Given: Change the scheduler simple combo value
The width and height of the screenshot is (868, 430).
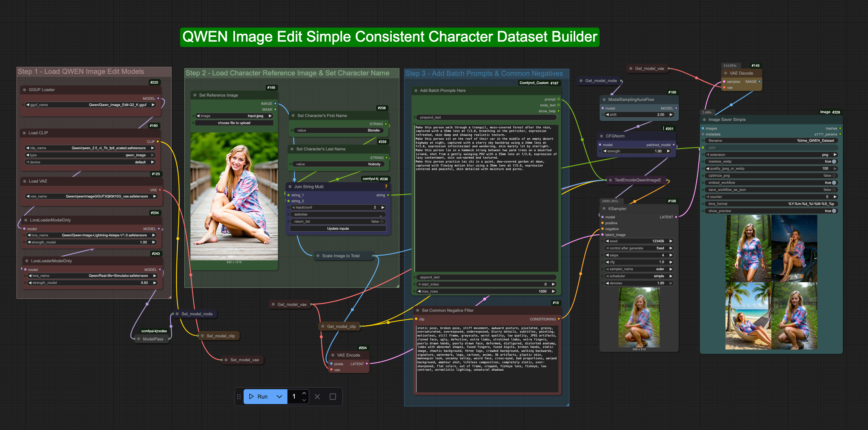Looking at the screenshot, I should point(639,276).
